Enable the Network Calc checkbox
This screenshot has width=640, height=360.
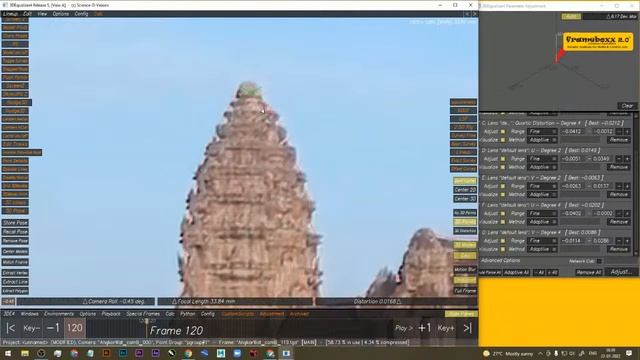[599, 261]
